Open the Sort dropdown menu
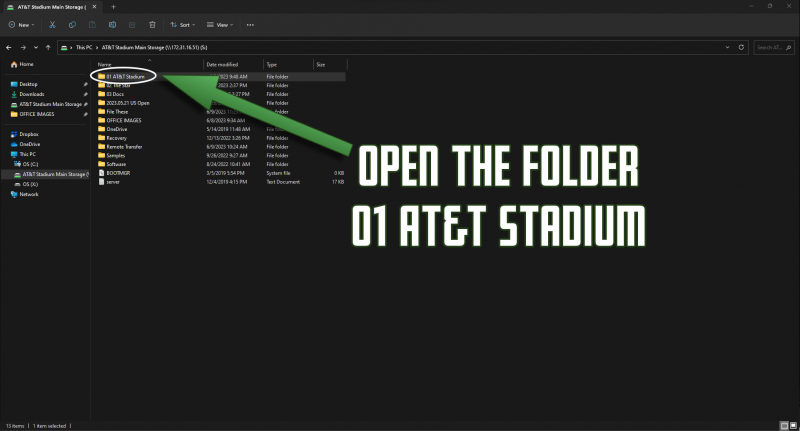Image resolution: width=800 pixels, height=431 pixels. click(x=183, y=24)
